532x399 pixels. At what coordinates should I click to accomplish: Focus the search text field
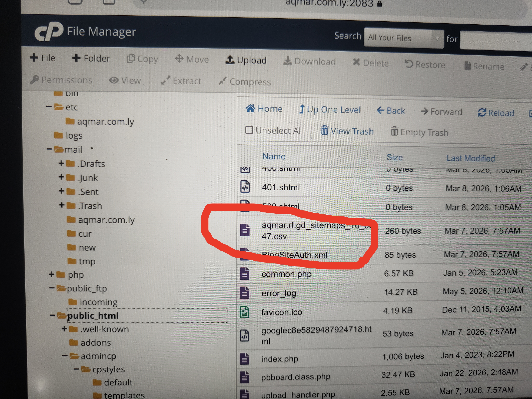pyautogui.click(x=496, y=40)
